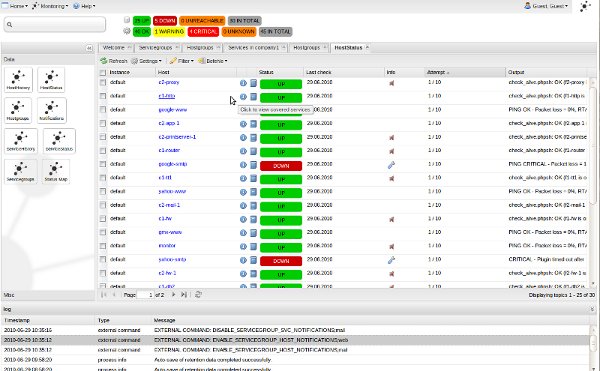Open the Status Map sidebar icon
The image size is (600, 371).
[56, 171]
